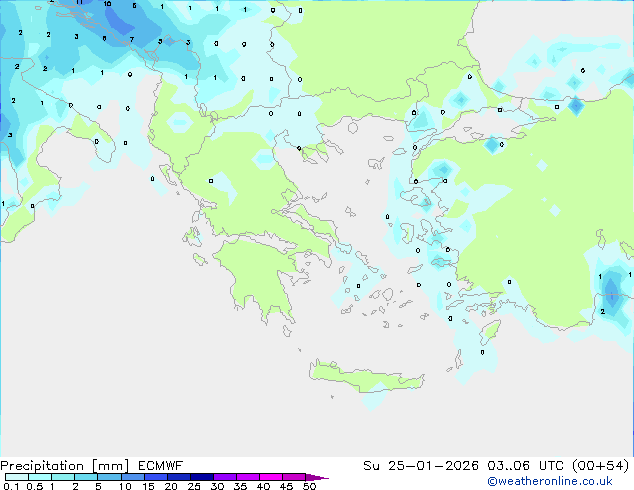This screenshot has width=634, height=490.
Task: Click the '45' legend scale label
Action: point(287,486)
